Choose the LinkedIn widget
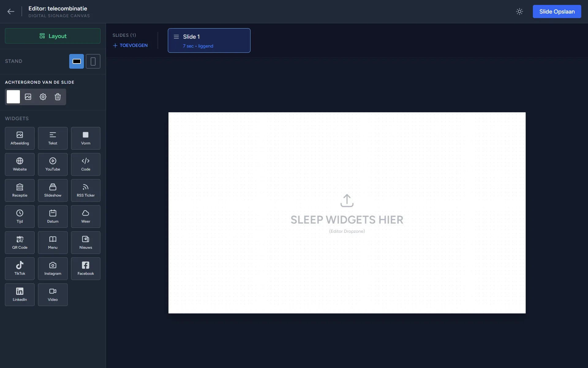Viewport: 588px width, 368px height. pyautogui.click(x=20, y=295)
